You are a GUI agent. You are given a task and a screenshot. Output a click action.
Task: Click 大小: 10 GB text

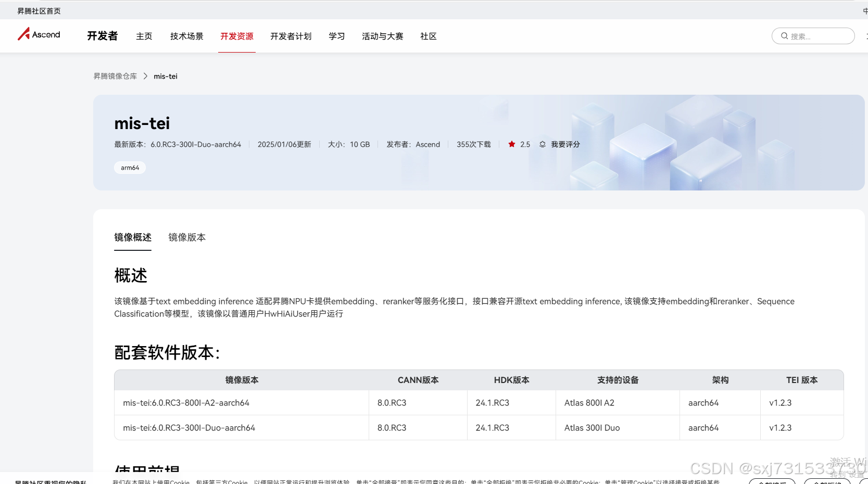[349, 144]
